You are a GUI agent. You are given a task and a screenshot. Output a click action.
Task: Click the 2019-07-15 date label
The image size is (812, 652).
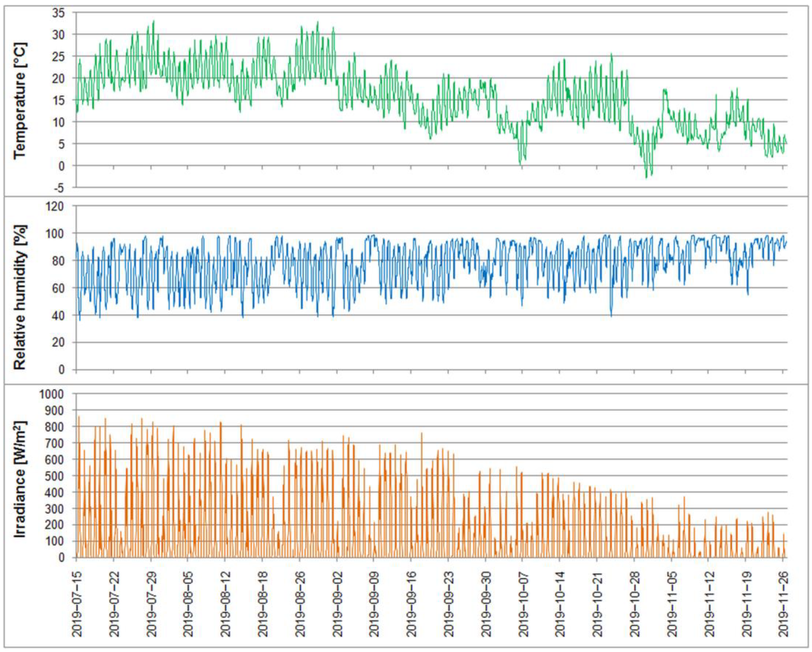point(77,604)
